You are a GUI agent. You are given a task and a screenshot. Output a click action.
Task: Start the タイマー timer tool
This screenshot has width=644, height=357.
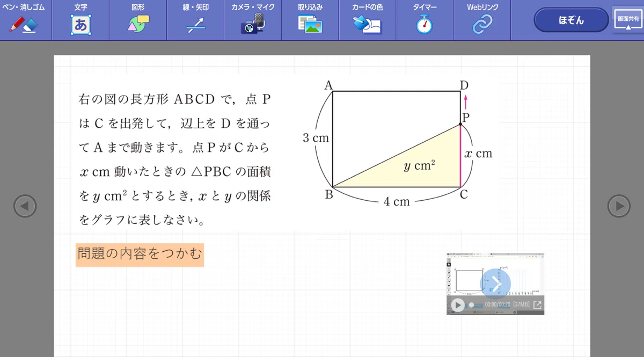tap(425, 20)
